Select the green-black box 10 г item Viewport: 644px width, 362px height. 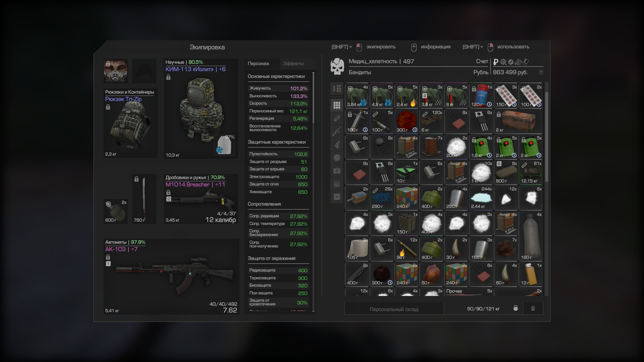pyautogui.click(x=407, y=172)
